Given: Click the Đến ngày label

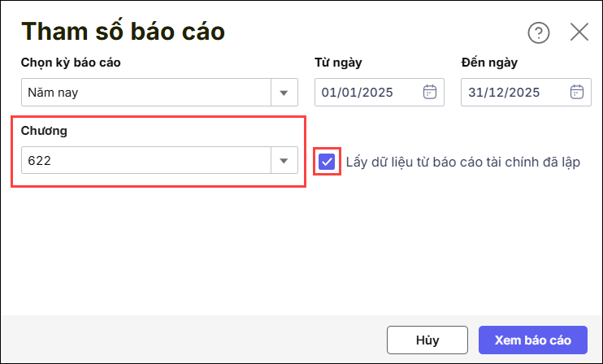Looking at the screenshot, I should (489, 62).
